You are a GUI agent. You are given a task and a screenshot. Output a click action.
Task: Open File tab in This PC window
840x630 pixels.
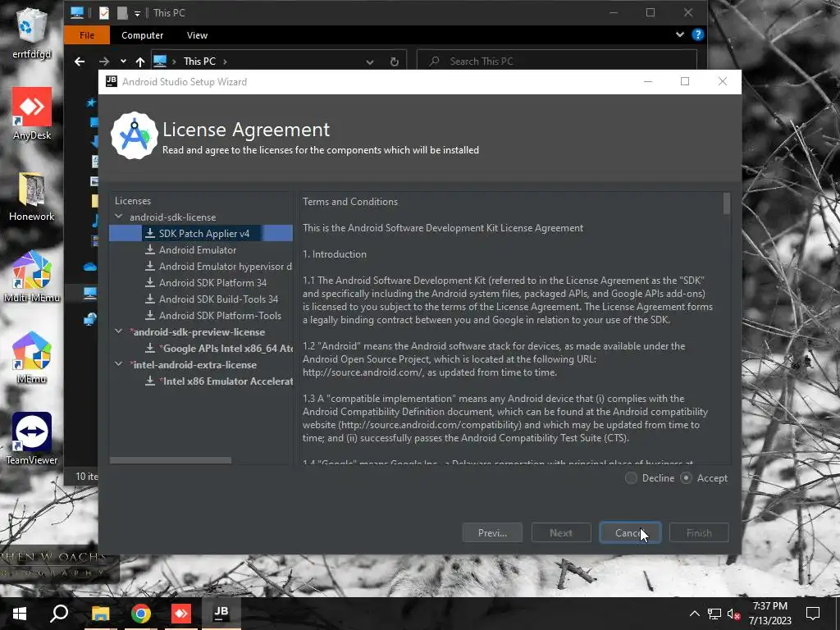[87, 35]
